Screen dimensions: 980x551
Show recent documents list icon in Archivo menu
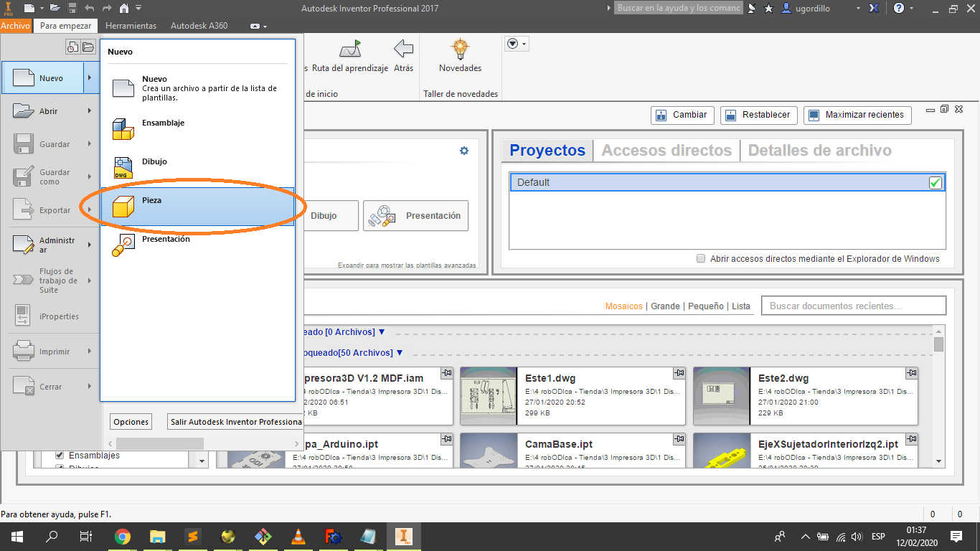click(72, 47)
